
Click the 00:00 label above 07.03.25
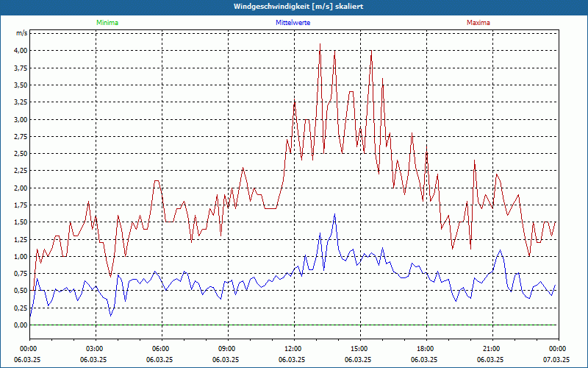559,349
